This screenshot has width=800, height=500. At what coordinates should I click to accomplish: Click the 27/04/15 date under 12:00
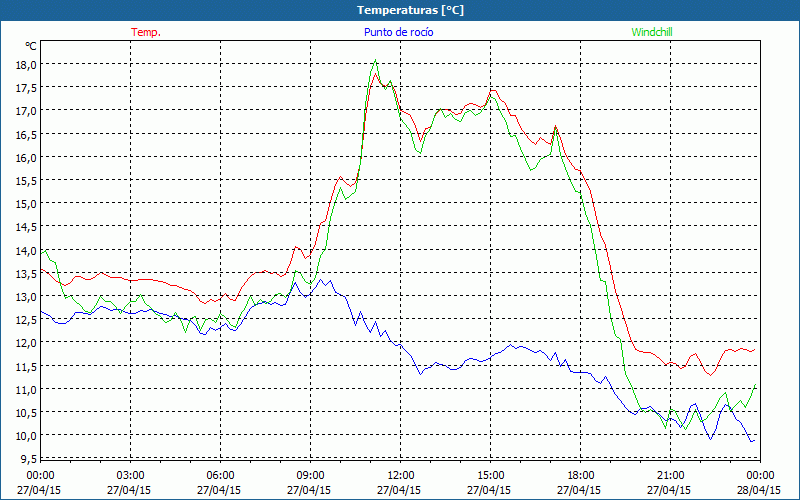(x=399, y=490)
